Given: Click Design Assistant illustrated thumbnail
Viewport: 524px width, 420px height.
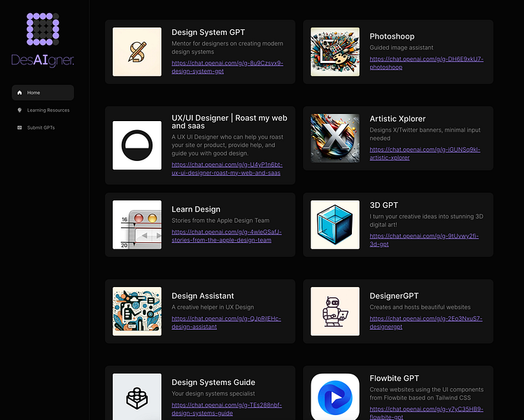Looking at the screenshot, I should tap(137, 311).
